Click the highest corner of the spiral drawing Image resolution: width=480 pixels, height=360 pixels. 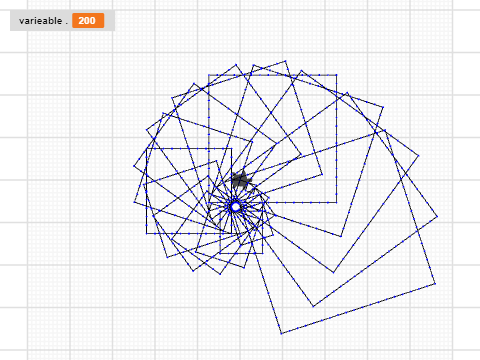(x=285, y=61)
